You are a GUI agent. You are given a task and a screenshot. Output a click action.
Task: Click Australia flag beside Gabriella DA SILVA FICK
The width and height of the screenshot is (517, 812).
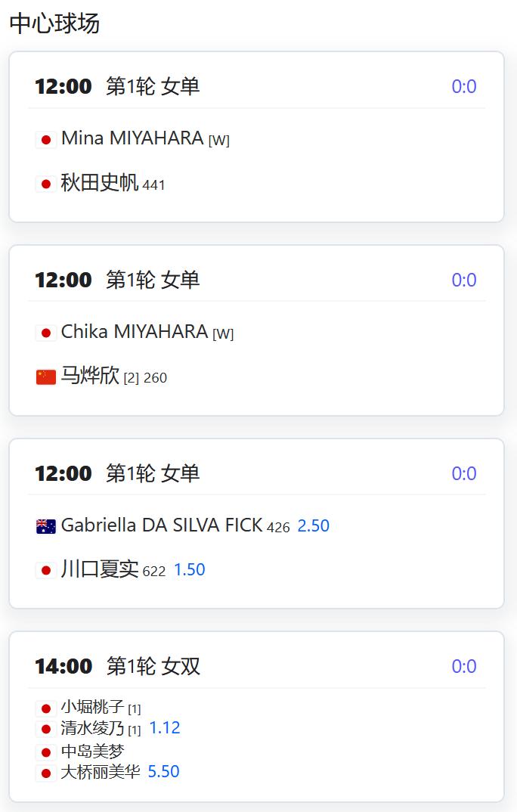(46, 526)
